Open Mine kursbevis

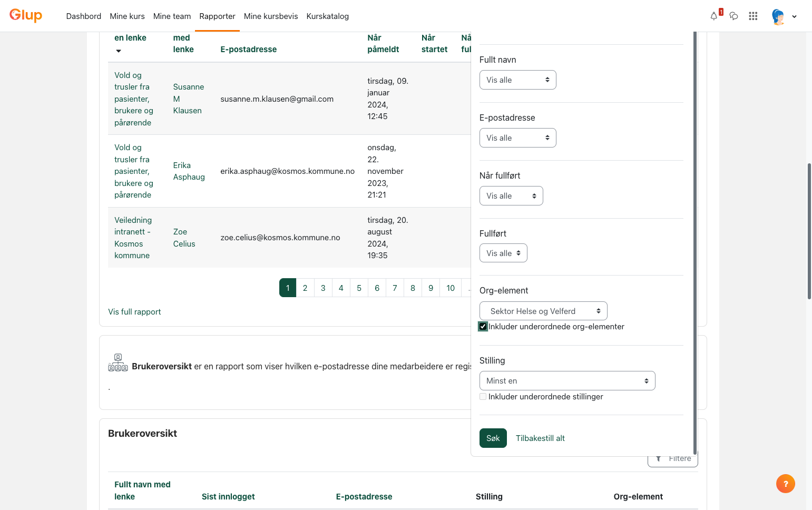(x=271, y=16)
